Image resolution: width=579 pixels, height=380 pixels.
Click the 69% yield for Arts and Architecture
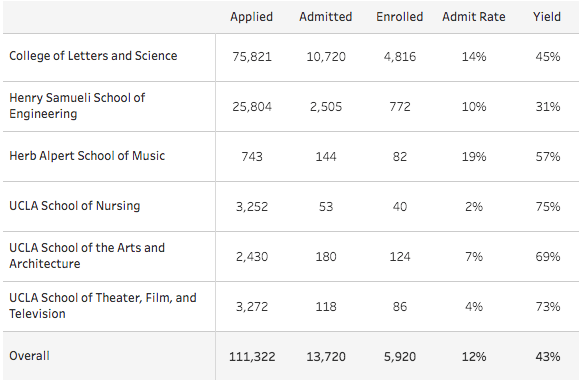pos(548,257)
